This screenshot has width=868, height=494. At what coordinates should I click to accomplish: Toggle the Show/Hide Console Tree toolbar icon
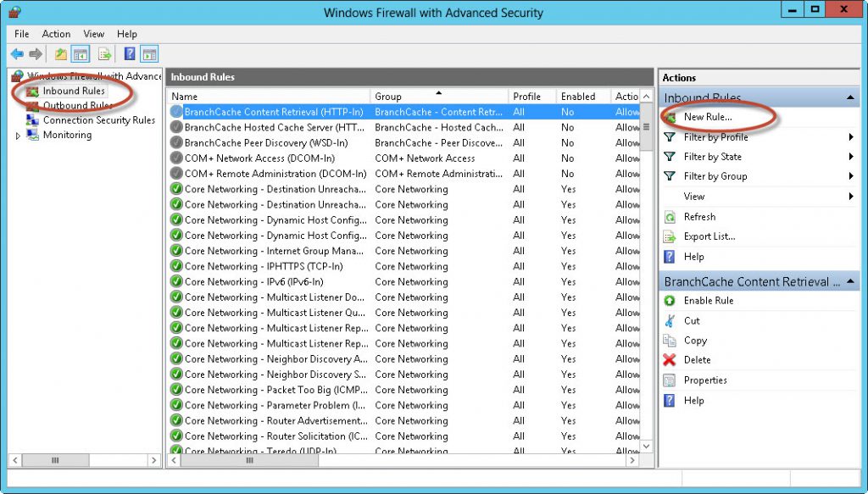[81, 54]
